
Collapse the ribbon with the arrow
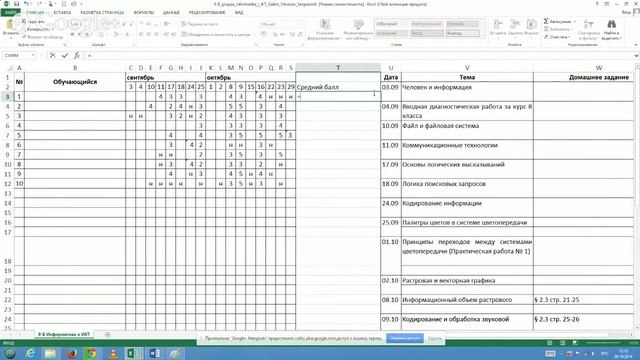(636, 44)
